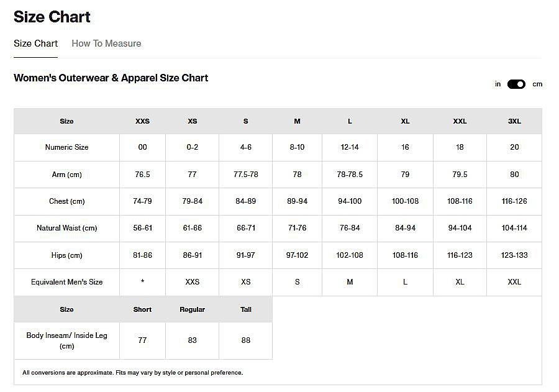
Task: Select the Numeric Size row label
Action: tap(66, 147)
